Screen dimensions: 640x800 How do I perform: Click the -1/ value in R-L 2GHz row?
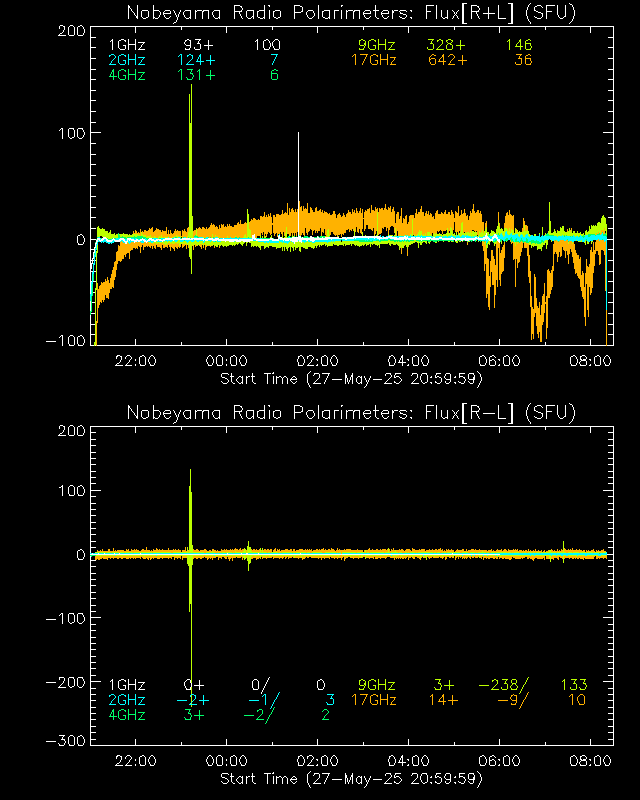[264, 700]
